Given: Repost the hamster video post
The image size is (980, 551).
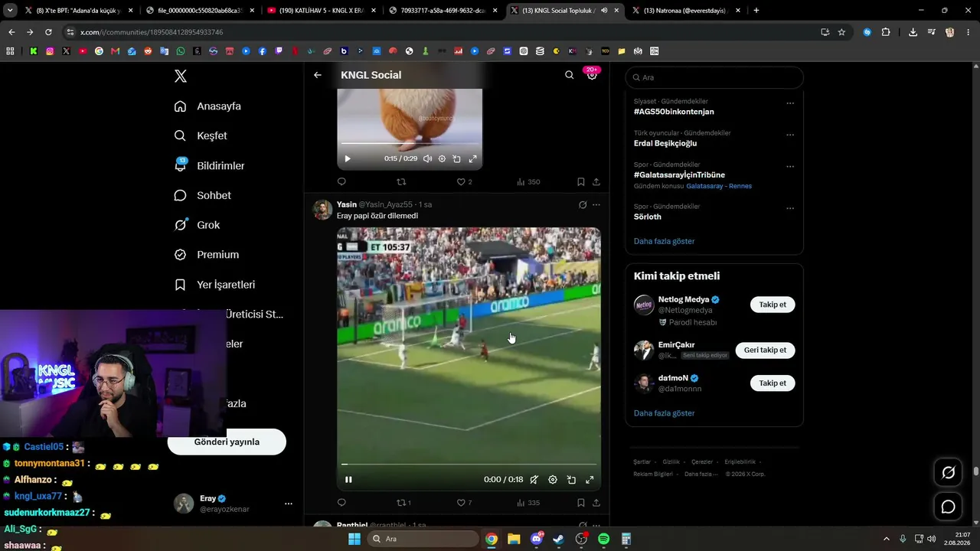Looking at the screenshot, I should click(x=401, y=182).
